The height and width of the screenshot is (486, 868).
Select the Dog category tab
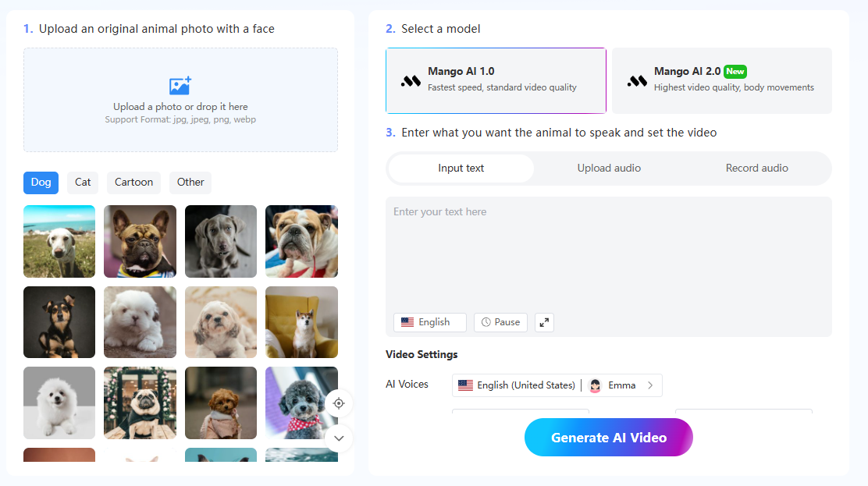[41, 183]
